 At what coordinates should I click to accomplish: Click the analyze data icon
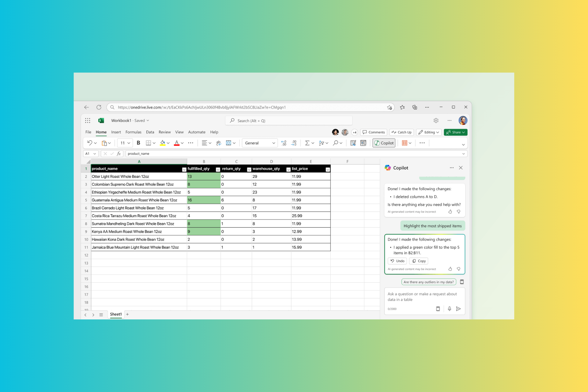click(363, 143)
